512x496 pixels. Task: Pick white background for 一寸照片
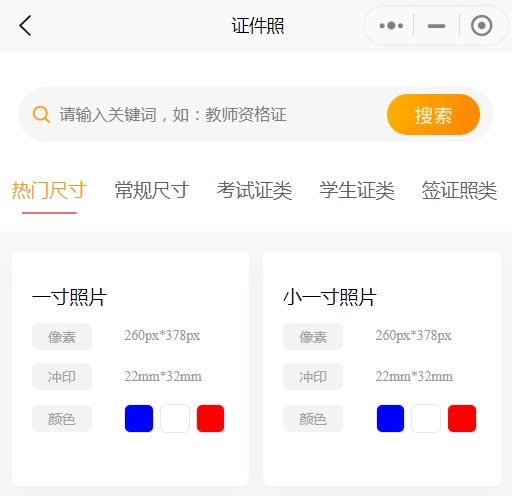coord(175,418)
